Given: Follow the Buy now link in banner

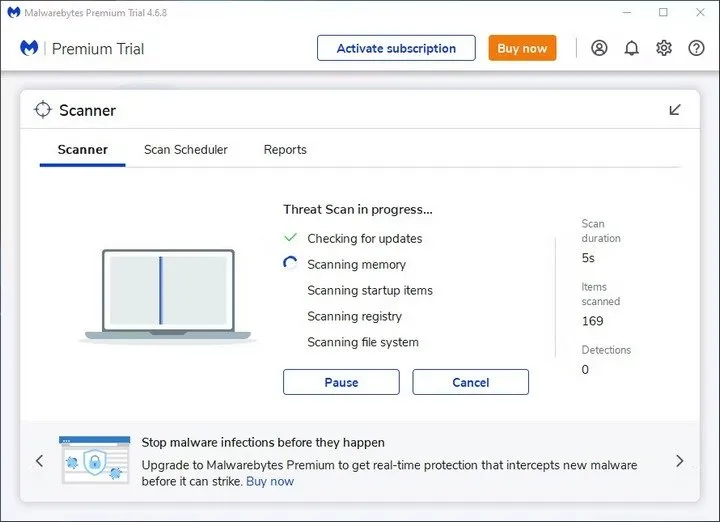Looking at the screenshot, I should 270,481.
